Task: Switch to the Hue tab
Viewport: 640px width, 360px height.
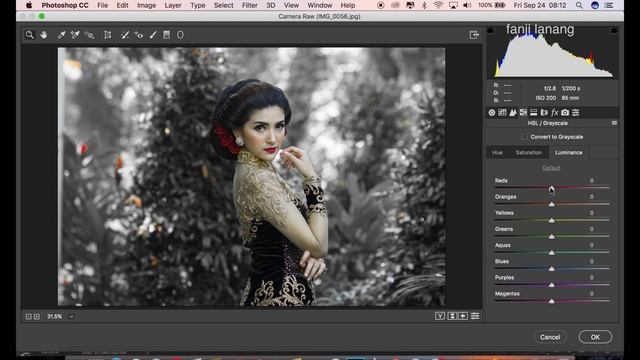Action: point(497,153)
